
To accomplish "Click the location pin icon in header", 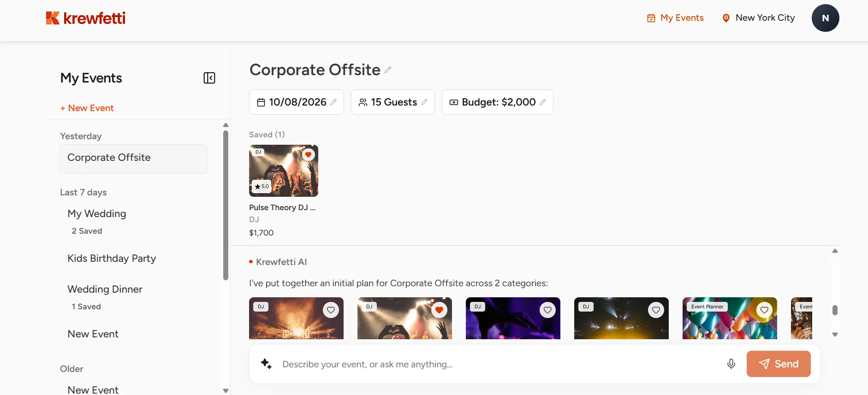I will [726, 18].
